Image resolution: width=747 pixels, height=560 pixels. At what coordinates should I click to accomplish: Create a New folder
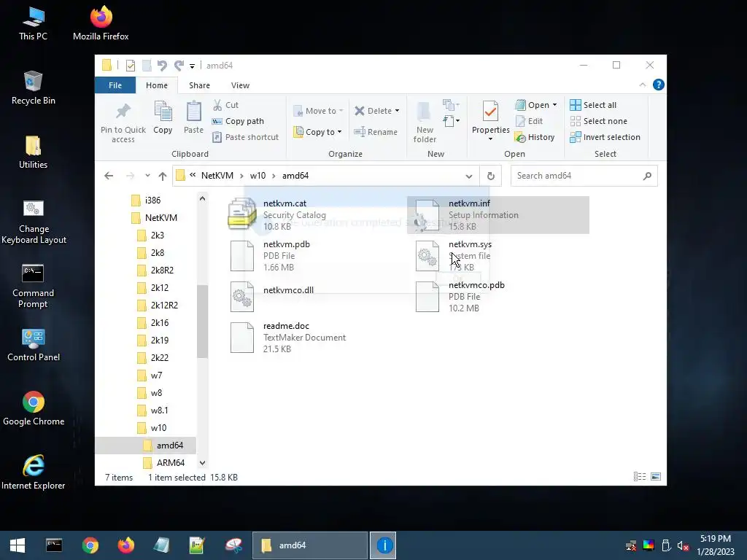click(425, 122)
